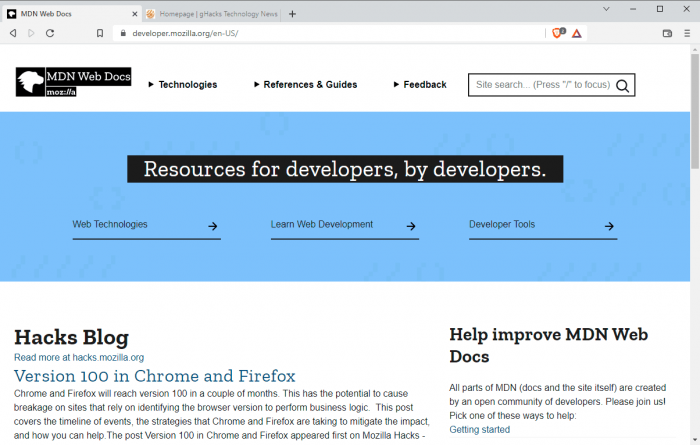
Task: Open the browser hamburger menu
Action: pyautogui.click(x=686, y=33)
